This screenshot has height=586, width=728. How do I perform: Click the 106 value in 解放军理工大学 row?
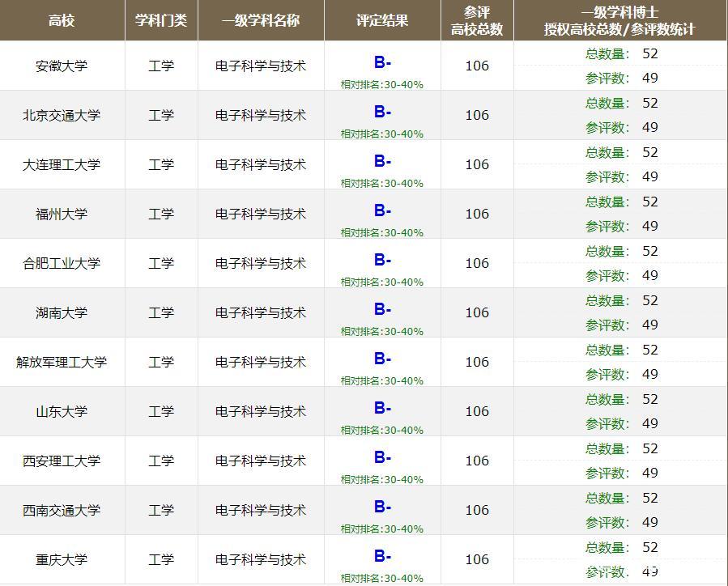pos(477,362)
